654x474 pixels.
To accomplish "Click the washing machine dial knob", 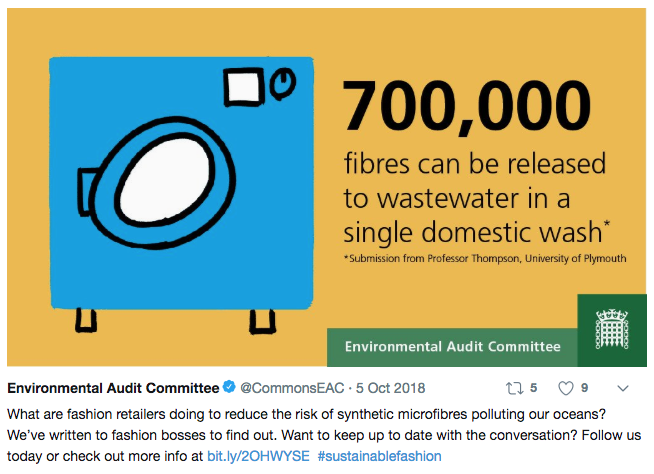I will click(283, 83).
